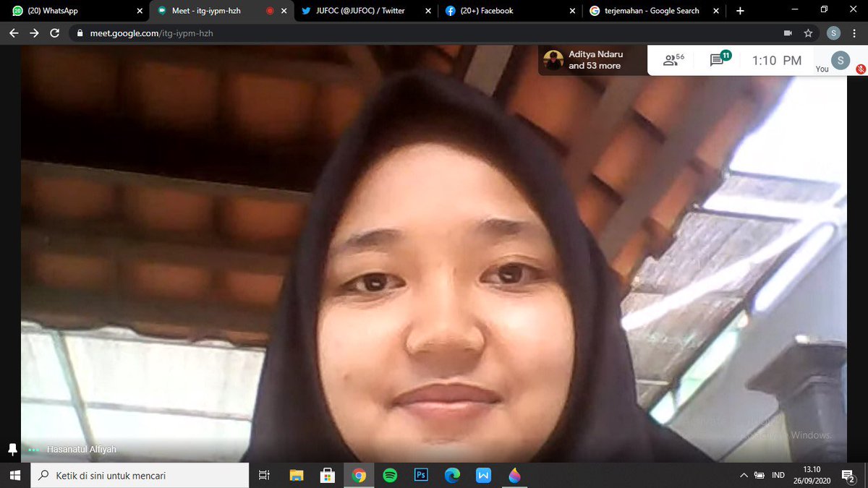The height and width of the screenshot is (488, 868).
Task: Open the participants list icon in Meet
Action: pos(671,61)
